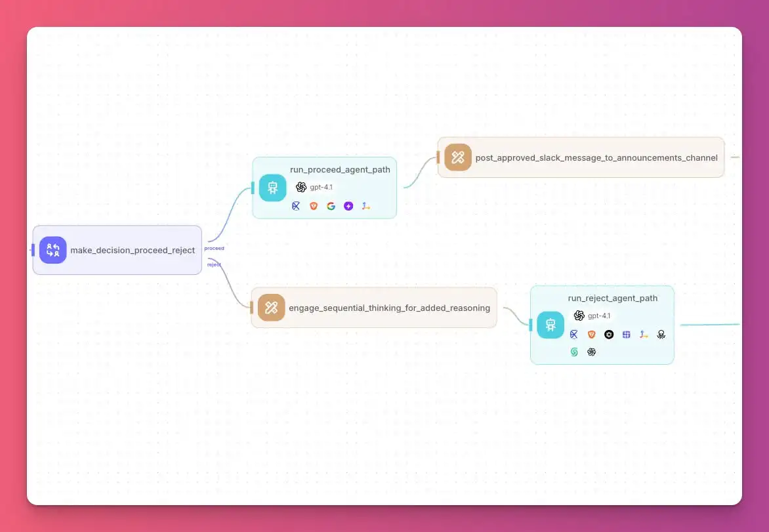The height and width of the screenshot is (532, 769).
Task: Click the OpenAI model icon on run_proceed_agent_path
Action: pos(301,187)
